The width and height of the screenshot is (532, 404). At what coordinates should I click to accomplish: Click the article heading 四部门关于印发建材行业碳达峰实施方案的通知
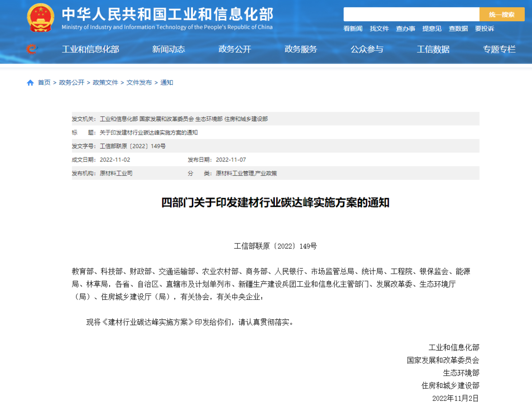tap(275, 203)
